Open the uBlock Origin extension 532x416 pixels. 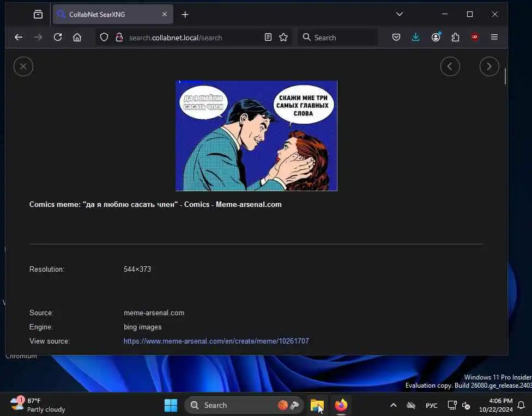click(x=475, y=37)
